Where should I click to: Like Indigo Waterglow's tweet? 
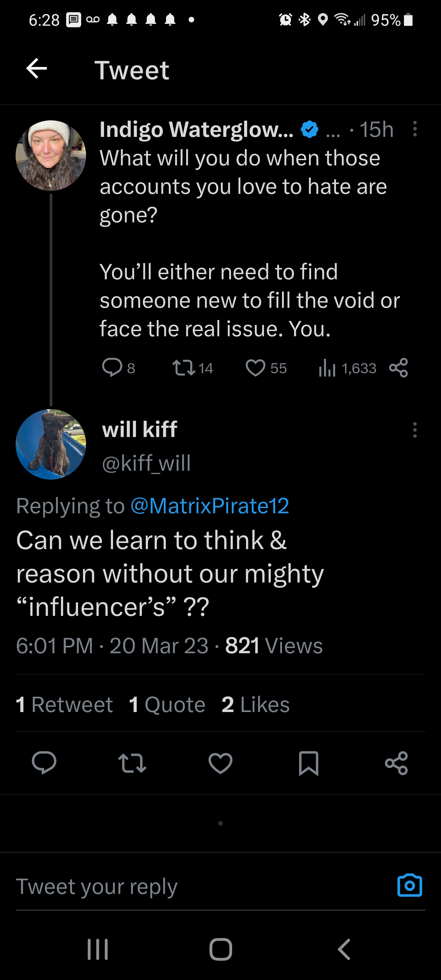point(255,368)
